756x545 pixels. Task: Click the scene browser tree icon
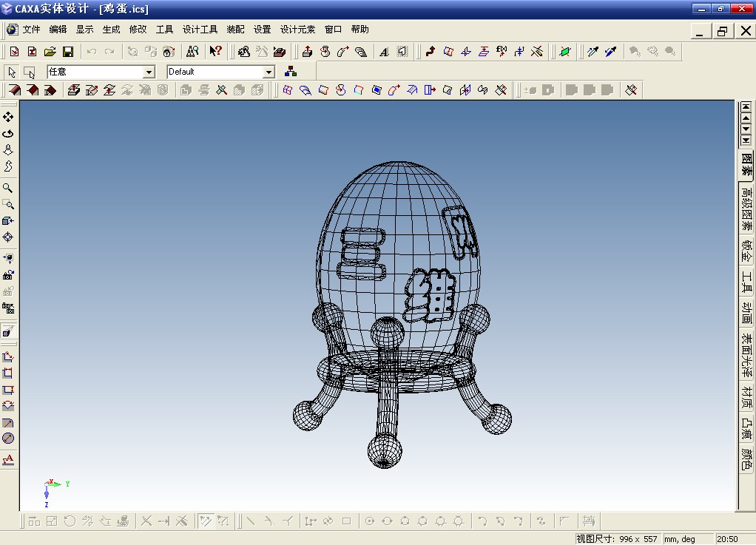[x=290, y=72]
